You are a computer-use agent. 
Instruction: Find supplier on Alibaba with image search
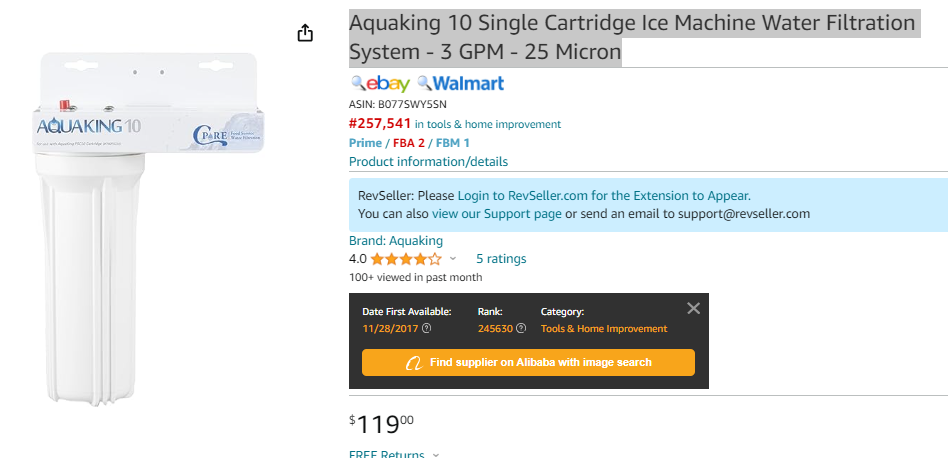[528, 363]
